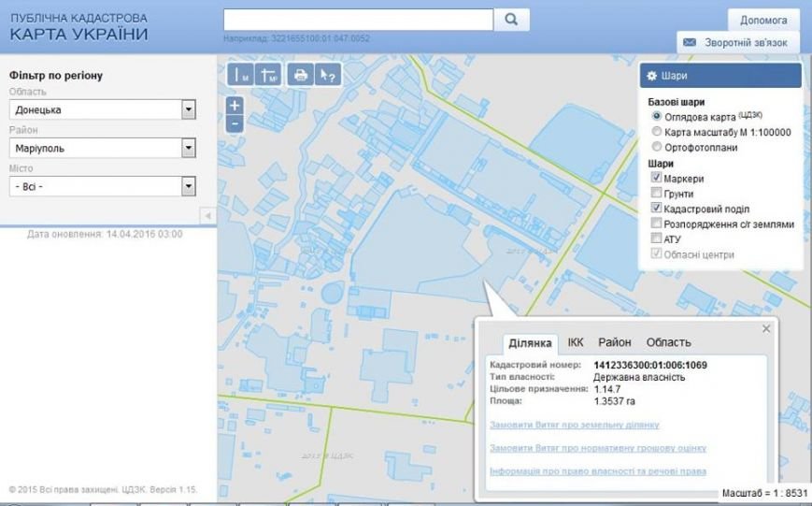
Task: Open the Допомога help button
Action: tap(763, 21)
